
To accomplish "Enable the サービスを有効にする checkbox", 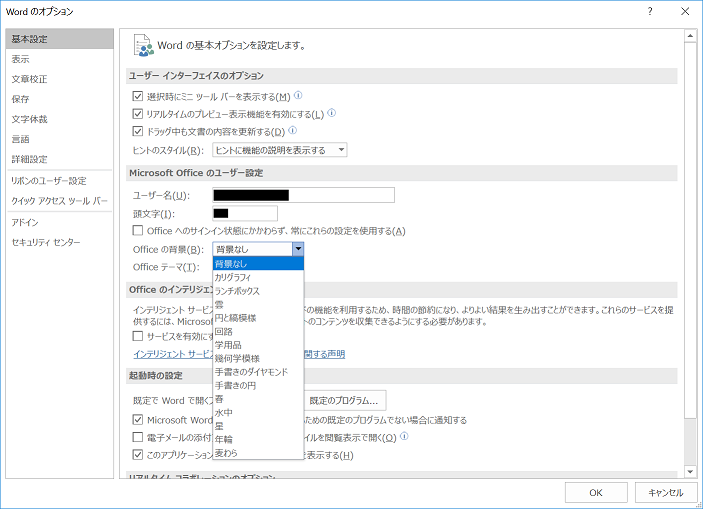I will (138, 336).
